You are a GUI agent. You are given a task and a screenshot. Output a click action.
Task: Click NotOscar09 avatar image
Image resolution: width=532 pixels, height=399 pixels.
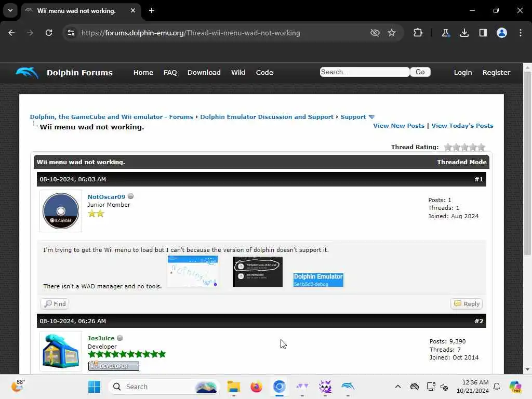61,211
